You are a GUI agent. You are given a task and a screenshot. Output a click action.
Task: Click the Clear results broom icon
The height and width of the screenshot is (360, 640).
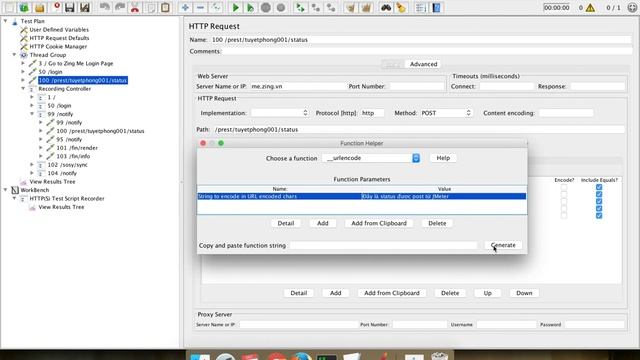(x=351, y=7)
